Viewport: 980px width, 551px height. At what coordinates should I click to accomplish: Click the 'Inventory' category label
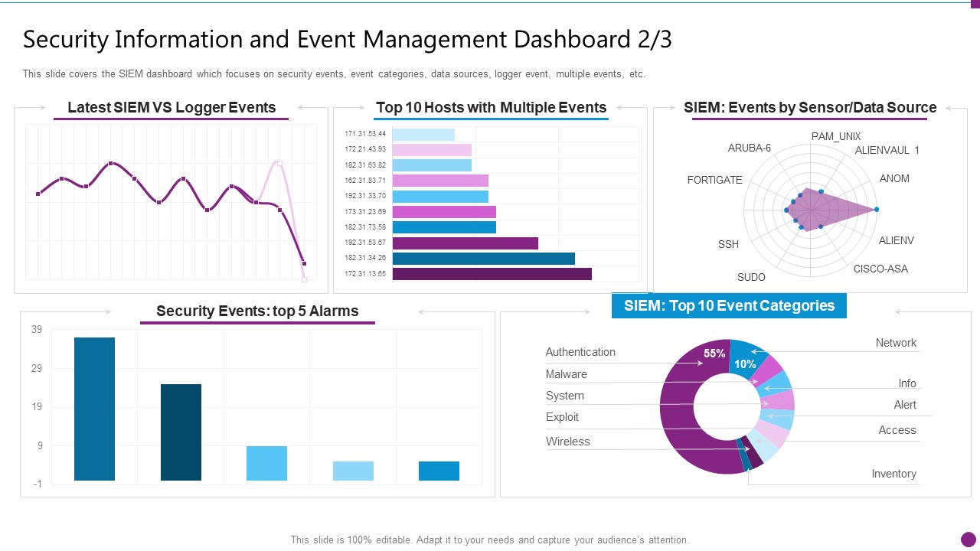[893, 474]
